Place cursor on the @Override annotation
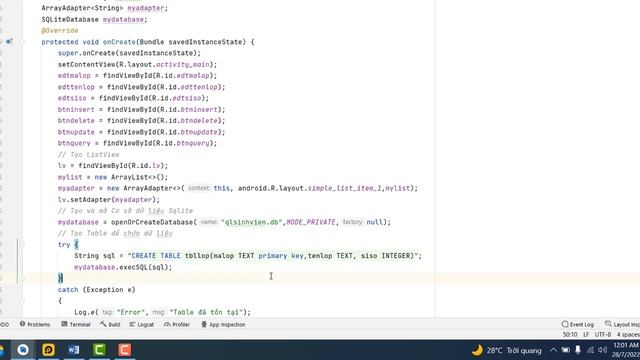 60,31
